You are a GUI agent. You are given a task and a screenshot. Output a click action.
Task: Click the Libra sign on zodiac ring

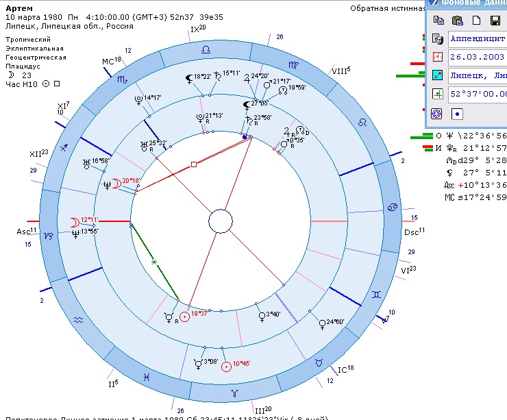[206, 49]
